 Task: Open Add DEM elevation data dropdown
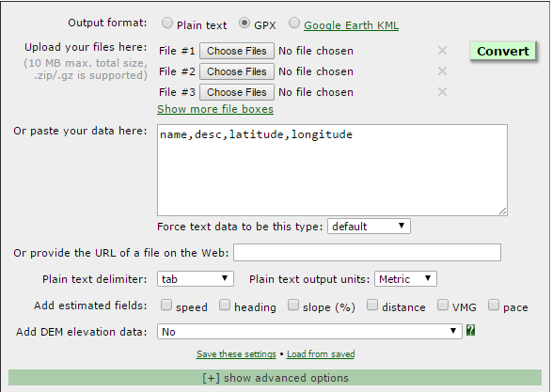pyautogui.click(x=309, y=332)
